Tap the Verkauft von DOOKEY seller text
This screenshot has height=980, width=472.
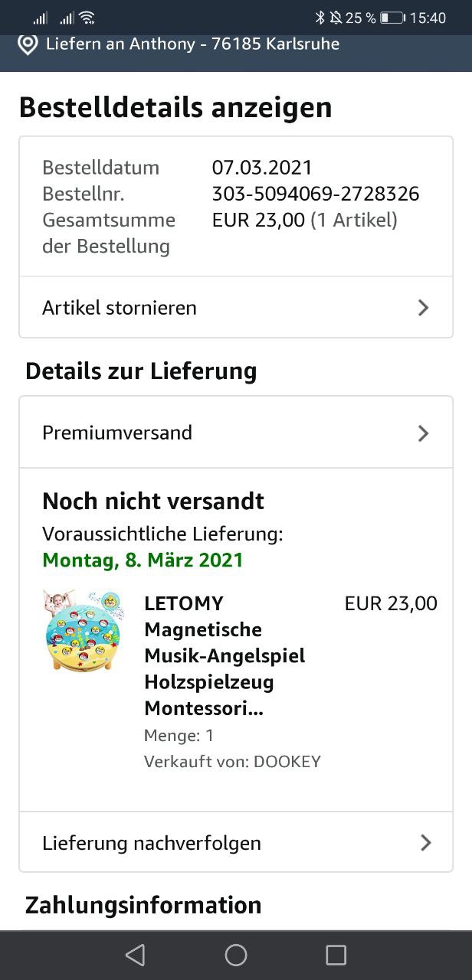click(x=232, y=762)
